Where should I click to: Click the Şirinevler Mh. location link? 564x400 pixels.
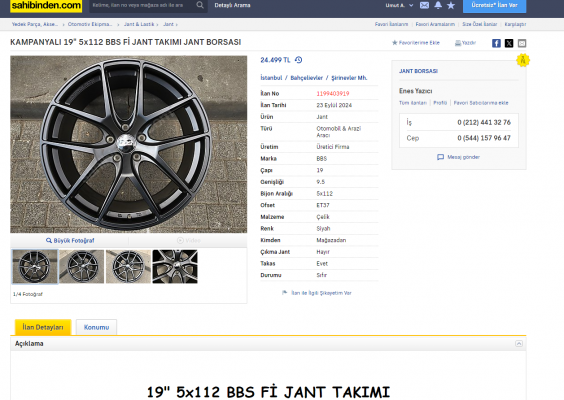[349, 78]
